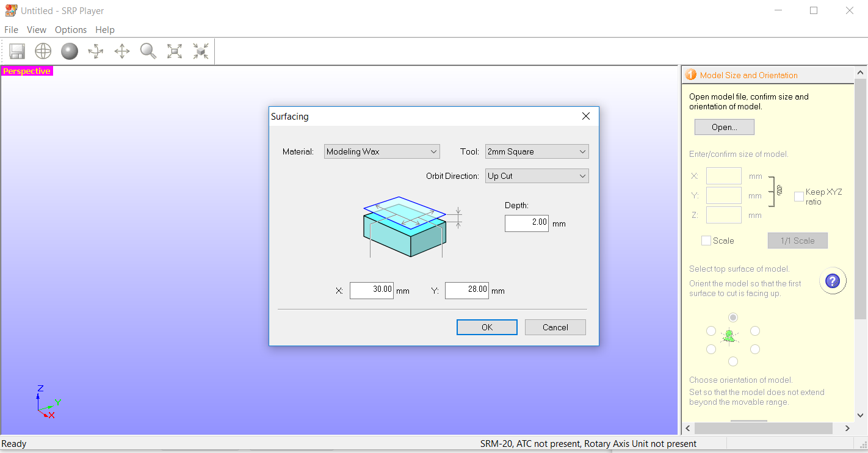Click the model size X field
This screenshot has height=453, width=868.
point(724,176)
